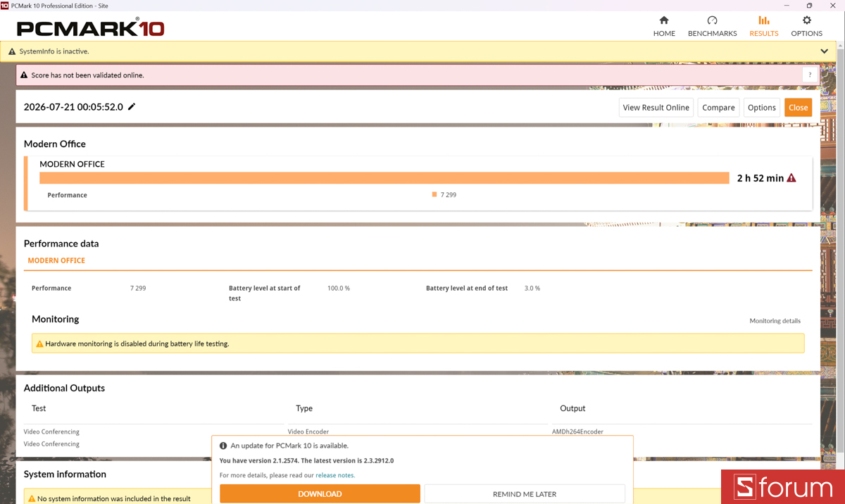The height and width of the screenshot is (504, 845).
Task: Select the result date 2026-07-21 00:05:52.0
Action: point(73,107)
